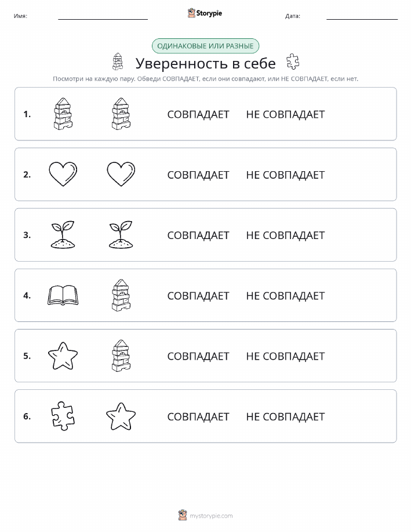Click the left block tower icon in row 1
This screenshot has width=411, height=532.
63,114
